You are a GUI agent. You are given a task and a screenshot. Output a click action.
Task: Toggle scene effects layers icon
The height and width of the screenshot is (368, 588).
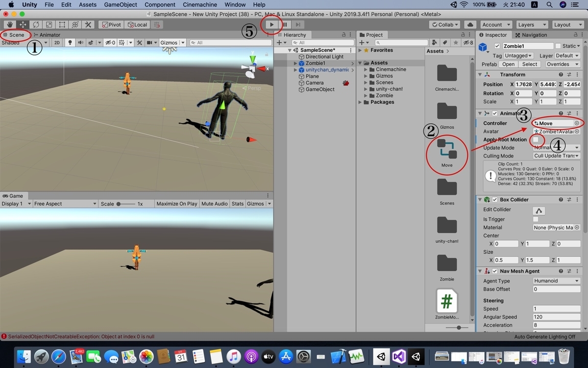(x=92, y=43)
